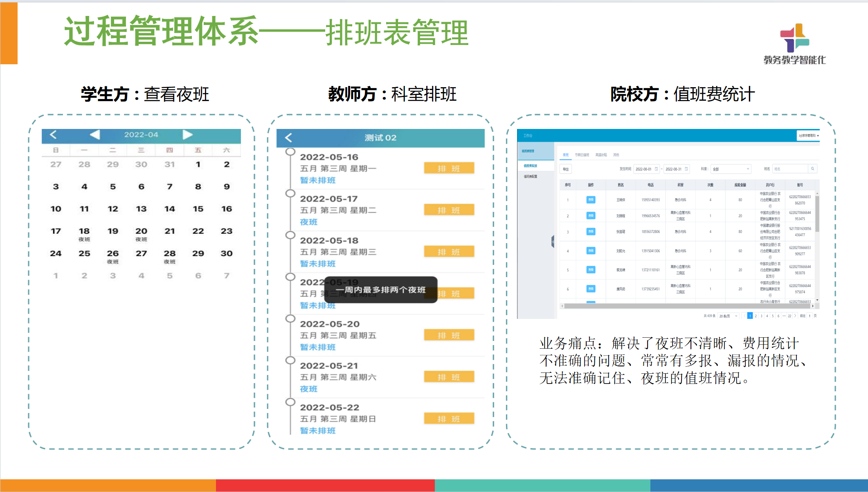868x492 pixels.
Task: Go to previous month in calendar
Action: coord(95,135)
